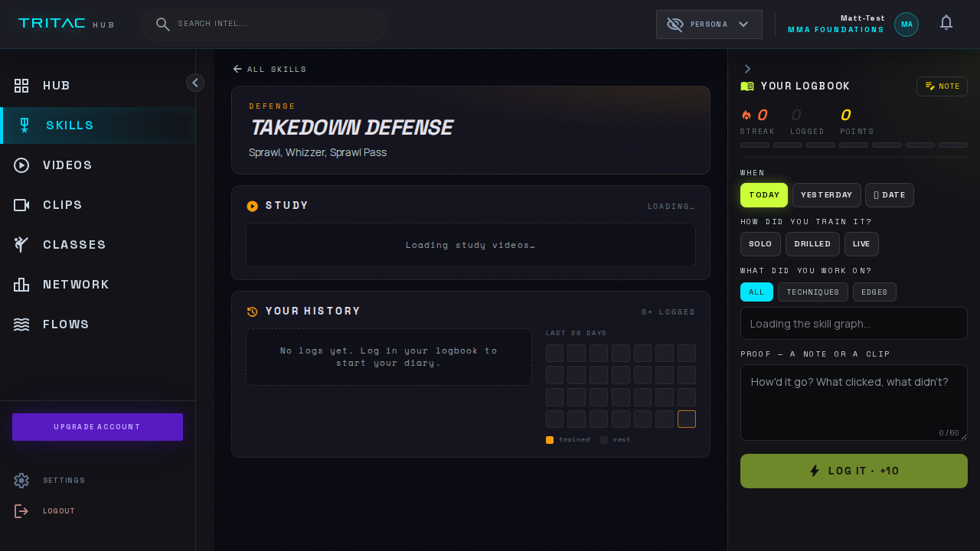980x551 pixels.
Task: Click the Points counter value
Action: (845, 116)
